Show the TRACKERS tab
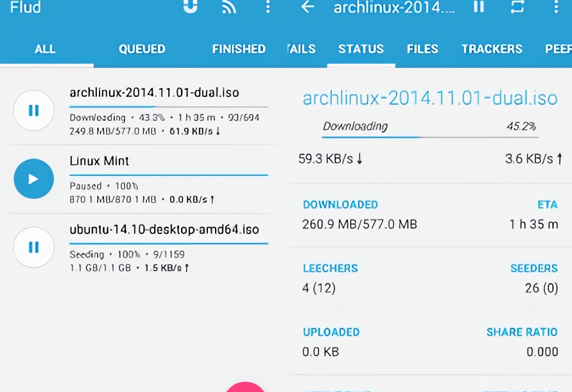The image size is (572, 392). 492,49
